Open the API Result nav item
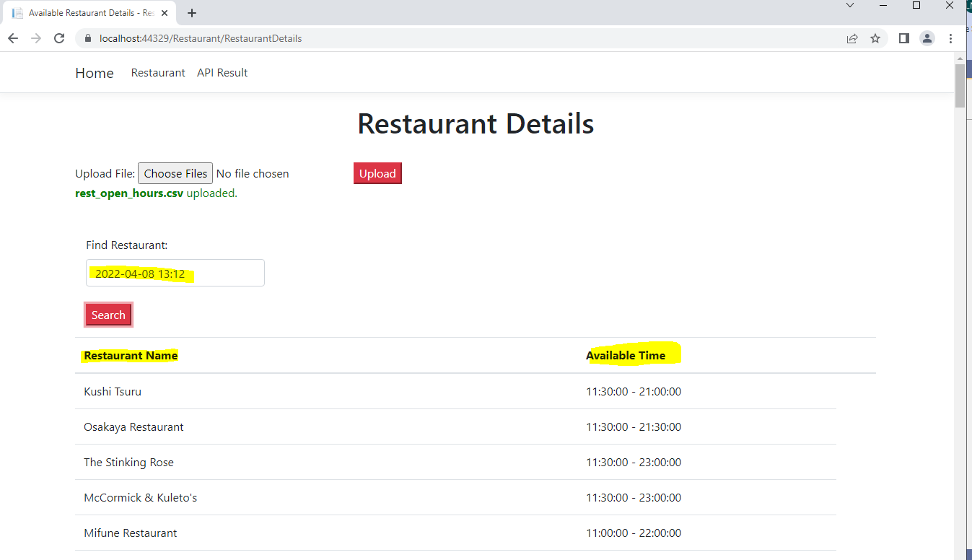972x560 pixels. click(222, 73)
